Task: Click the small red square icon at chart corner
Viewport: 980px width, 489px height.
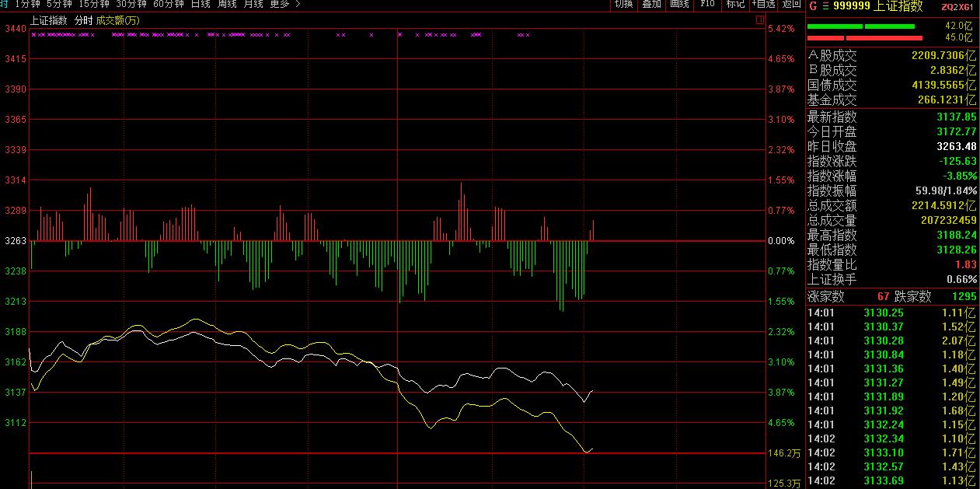Action: coord(759,21)
